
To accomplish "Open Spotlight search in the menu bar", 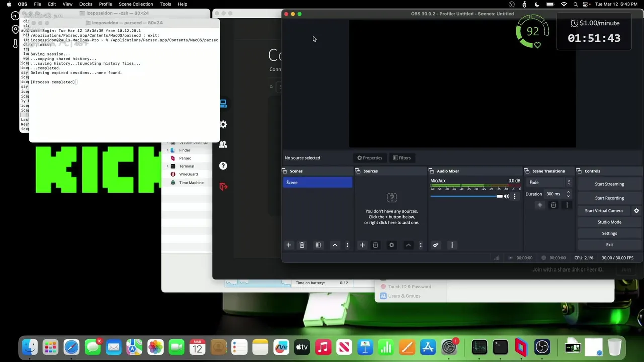I will (576, 4).
